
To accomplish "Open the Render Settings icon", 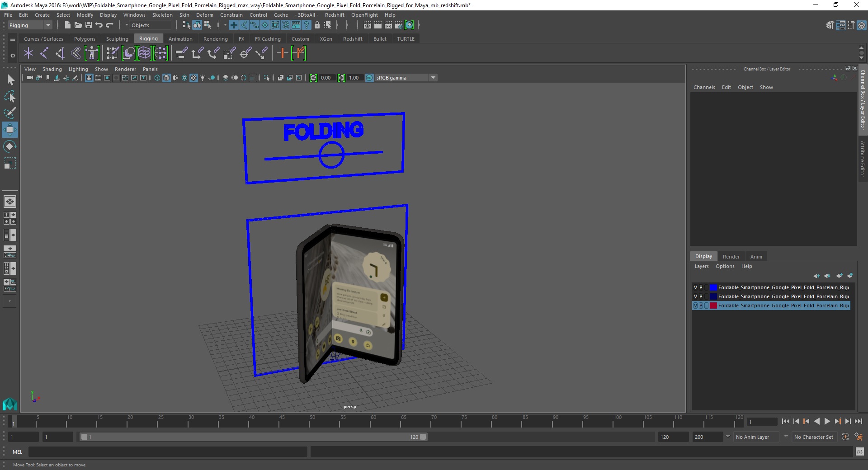I will pyautogui.click(x=399, y=25).
